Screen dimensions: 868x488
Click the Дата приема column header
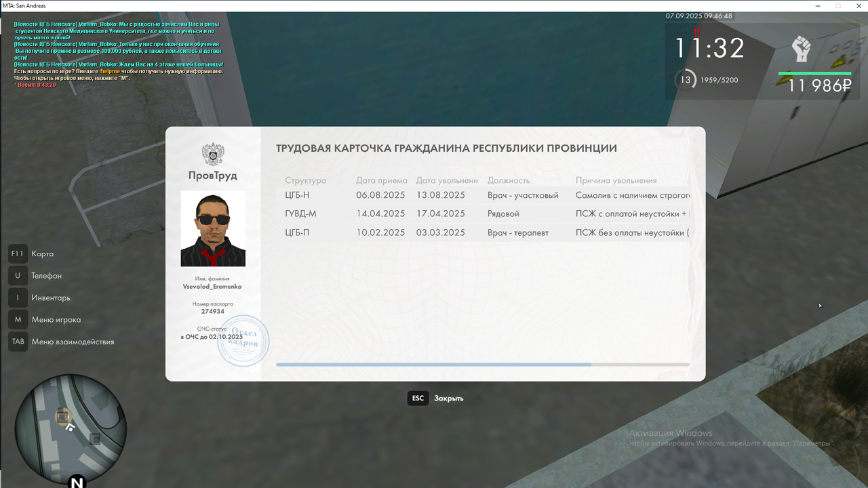click(x=382, y=180)
